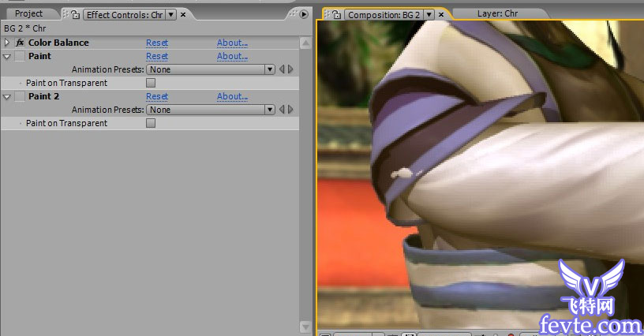Image resolution: width=644 pixels, height=336 pixels.
Task: Open Paint 2 Animation Presets dropdown
Action: [x=211, y=110]
